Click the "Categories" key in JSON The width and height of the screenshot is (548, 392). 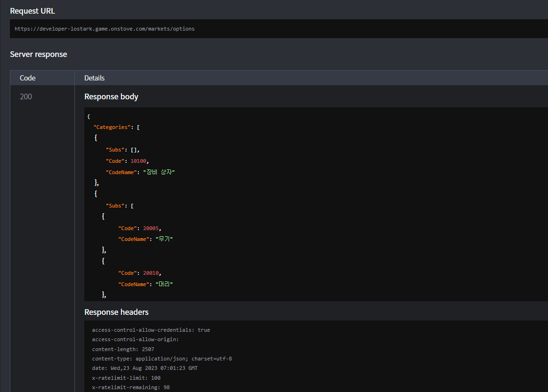coord(112,127)
